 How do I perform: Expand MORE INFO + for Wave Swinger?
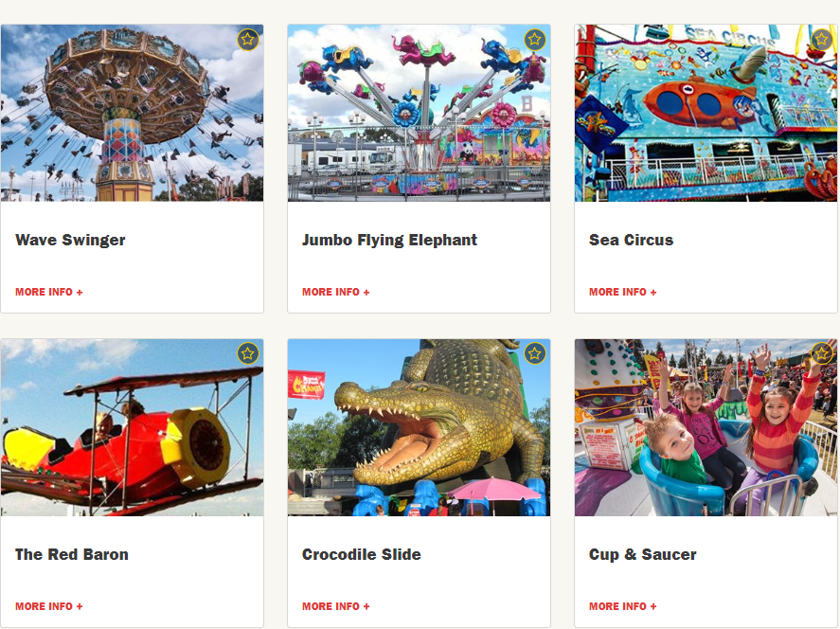[48, 292]
